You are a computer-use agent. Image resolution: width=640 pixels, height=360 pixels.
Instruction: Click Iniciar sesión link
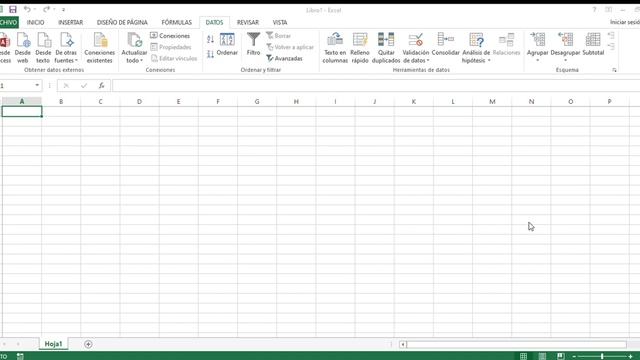[625, 22]
